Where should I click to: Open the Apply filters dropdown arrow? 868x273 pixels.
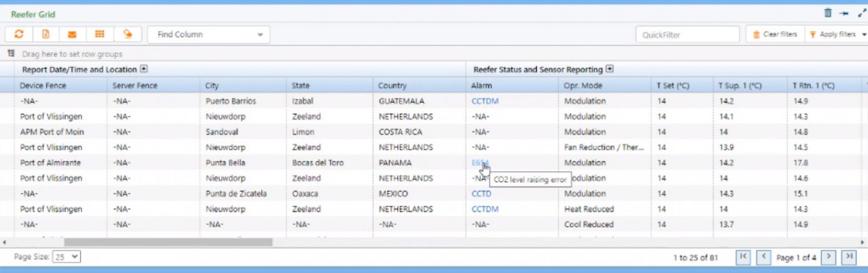pos(864,35)
